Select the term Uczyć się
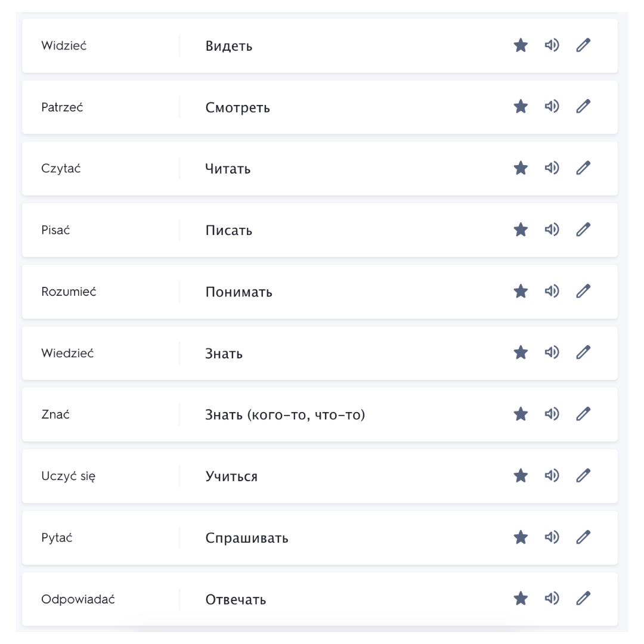 tap(69, 476)
